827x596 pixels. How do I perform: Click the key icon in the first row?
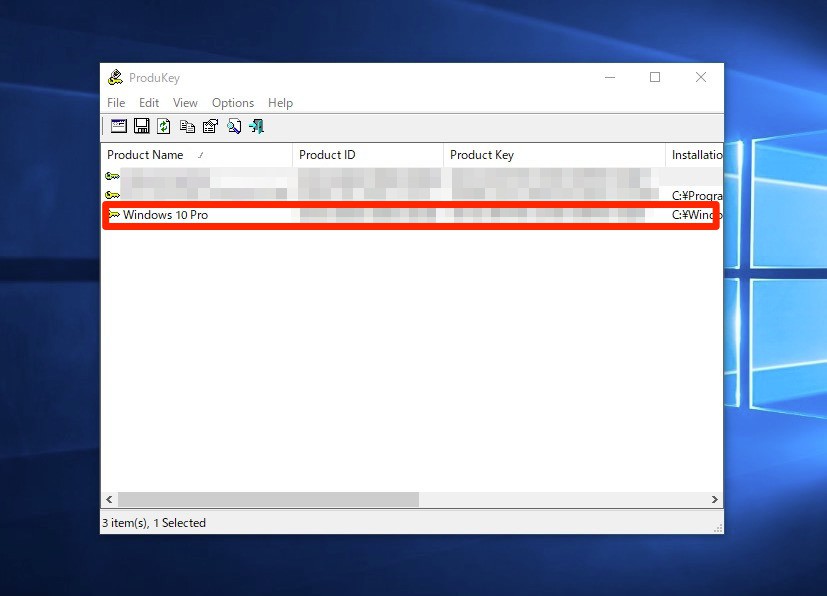tap(112, 177)
